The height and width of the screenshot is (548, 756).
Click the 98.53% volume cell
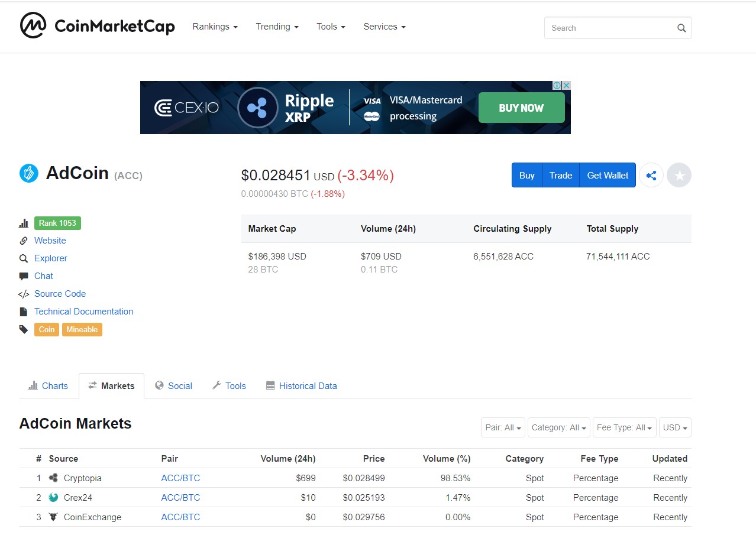[455, 478]
